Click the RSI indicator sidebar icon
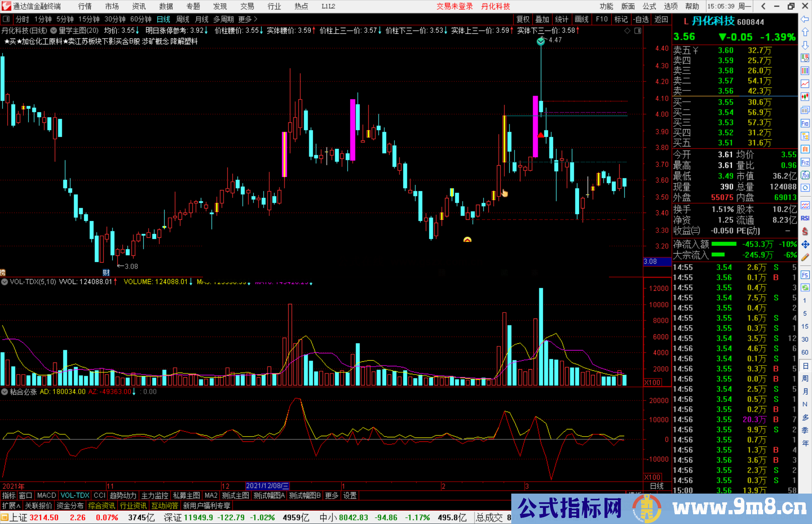The height and width of the screenshot is (524, 812). 805,218
